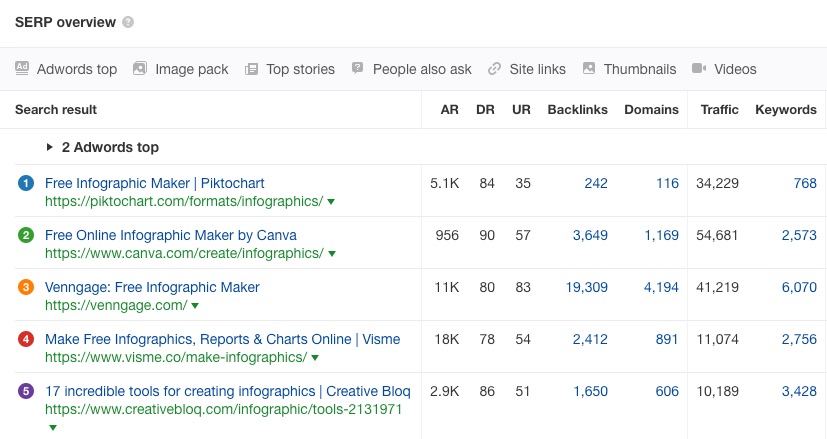Click Venngage keywords value 6,070
This screenshot has height=439, width=827.
799,287
